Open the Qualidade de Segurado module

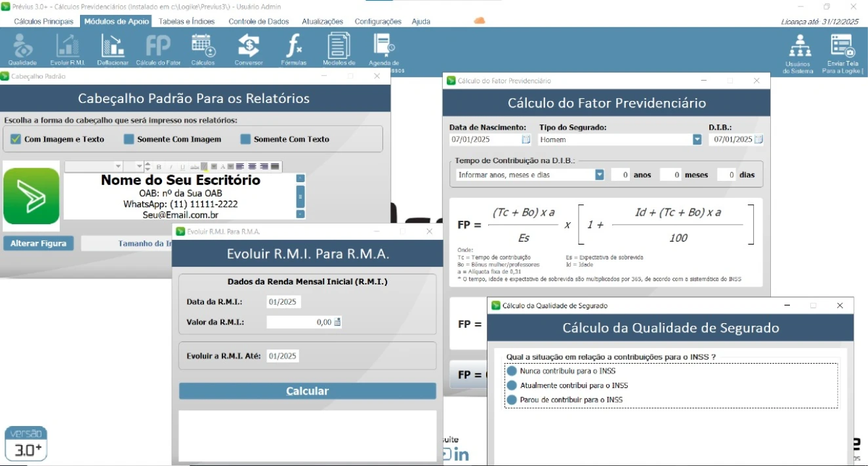[22, 49]
